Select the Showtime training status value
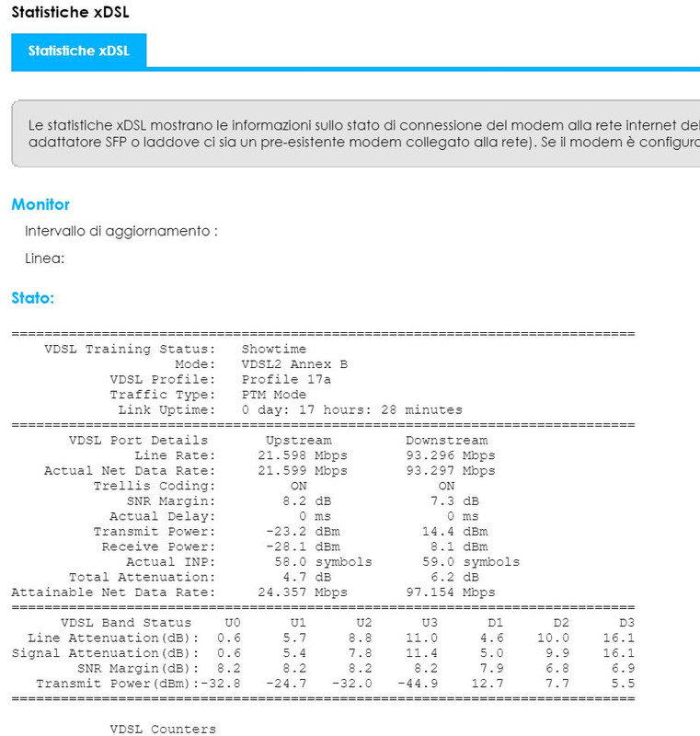Screen dimensions: 700x736 pos(273,349)
